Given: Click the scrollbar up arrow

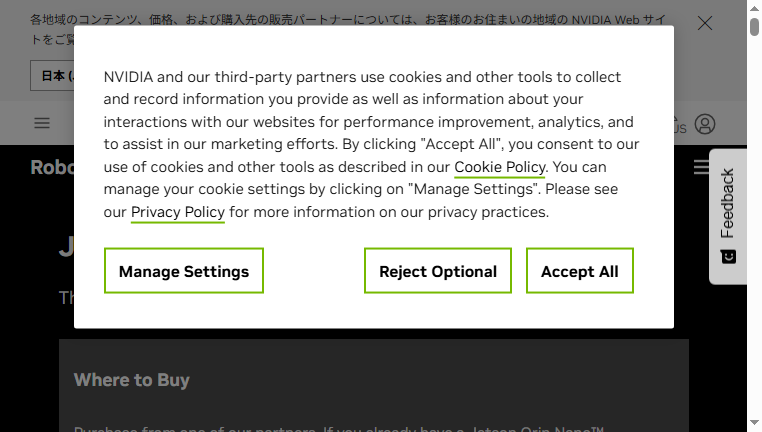Looking at the screenshot, I should [x=754, y=8].
